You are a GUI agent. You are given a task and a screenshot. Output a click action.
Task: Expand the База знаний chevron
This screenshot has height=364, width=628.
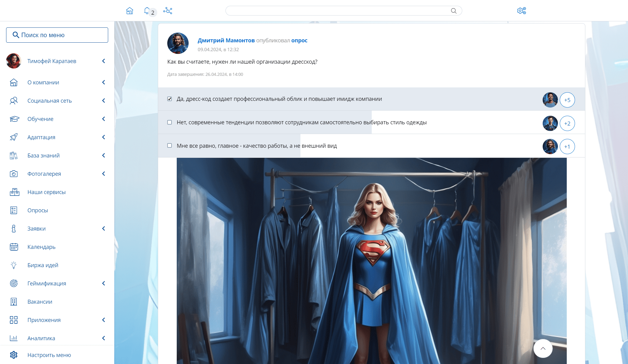click(104, 155)
